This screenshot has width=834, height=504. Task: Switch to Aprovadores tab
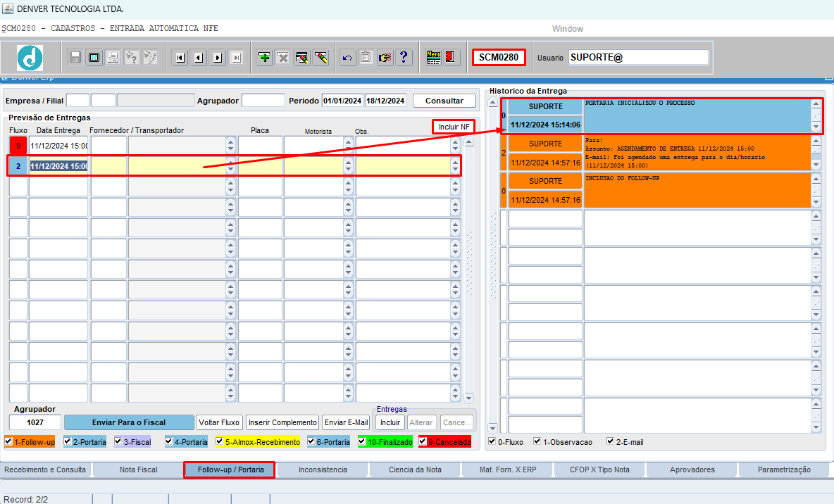click(692, 470)
